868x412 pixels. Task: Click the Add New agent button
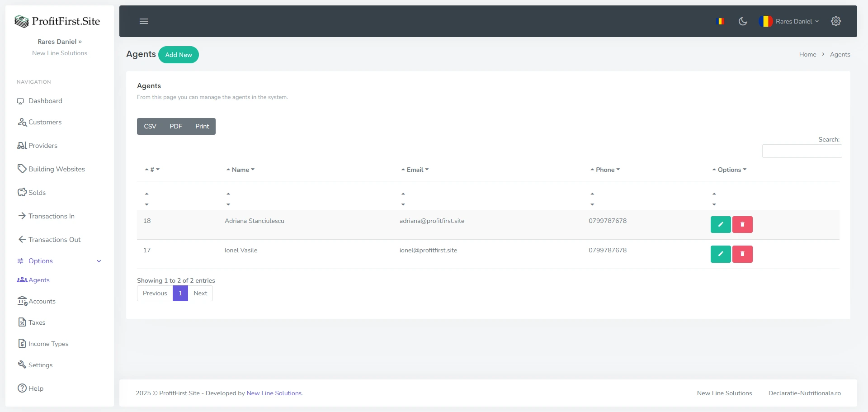click(179, 55)
